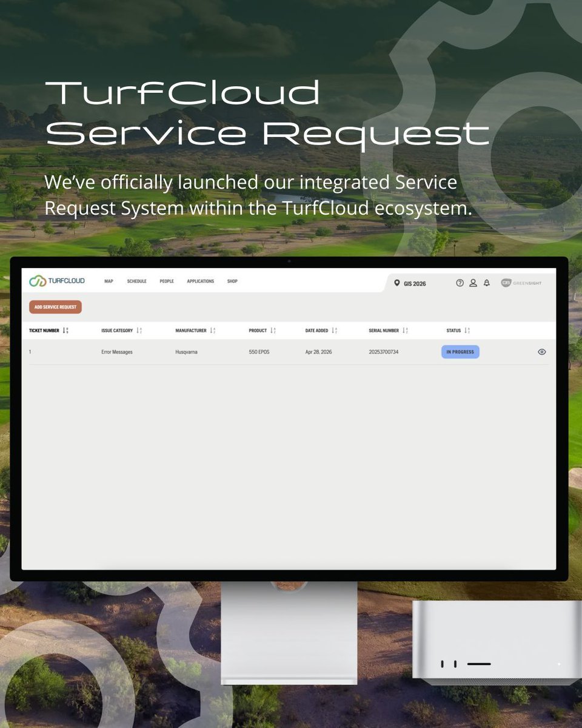Click the Product column header text
This screenshot has height=728, width=582.
coord(258,331)
